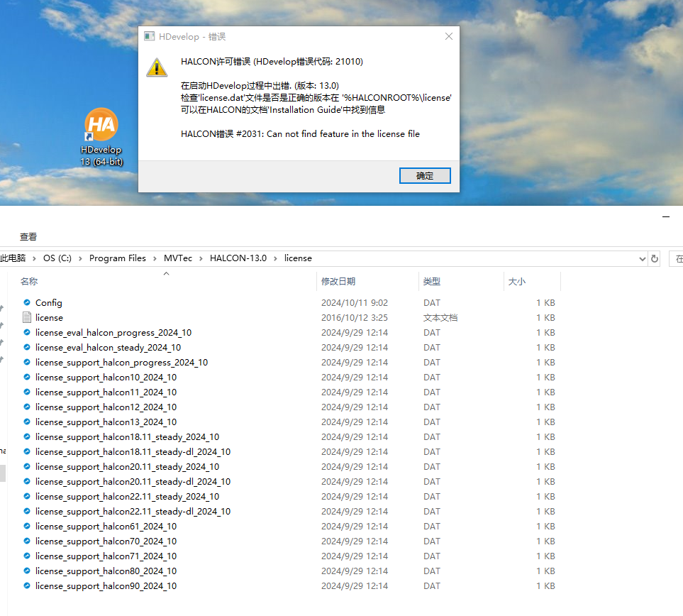Sort files by 大小 column header
Image resolution: width=683 pixels, height=616 pixels.
517,282
